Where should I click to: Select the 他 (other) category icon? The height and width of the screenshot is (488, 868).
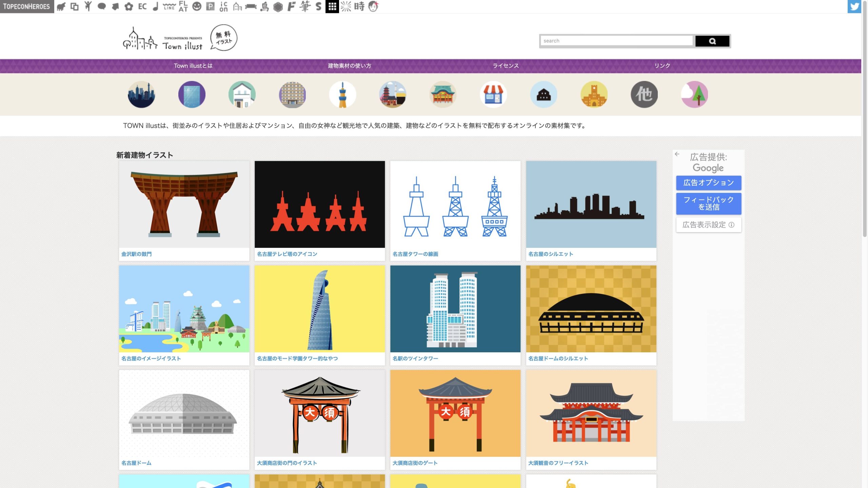point(644,95)
